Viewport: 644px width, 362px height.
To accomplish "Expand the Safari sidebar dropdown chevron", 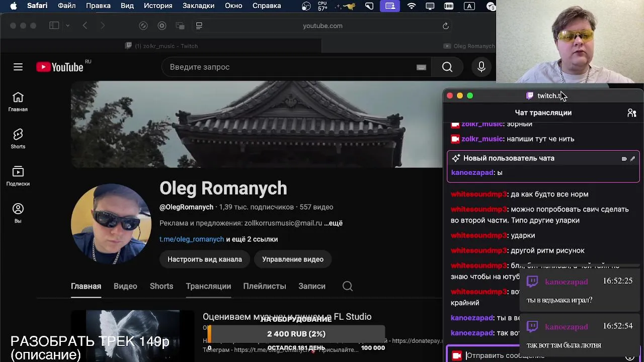I will point(67,26).
